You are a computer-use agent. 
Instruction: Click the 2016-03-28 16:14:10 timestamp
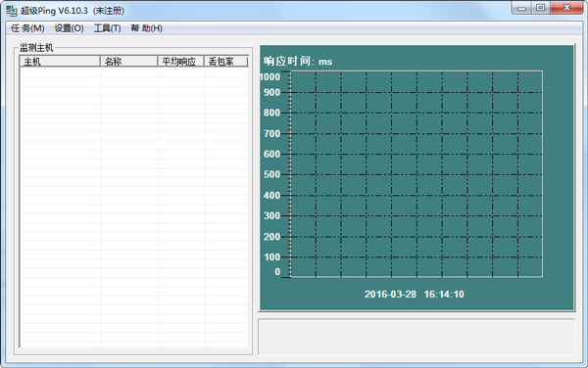(x=415, y=295)
